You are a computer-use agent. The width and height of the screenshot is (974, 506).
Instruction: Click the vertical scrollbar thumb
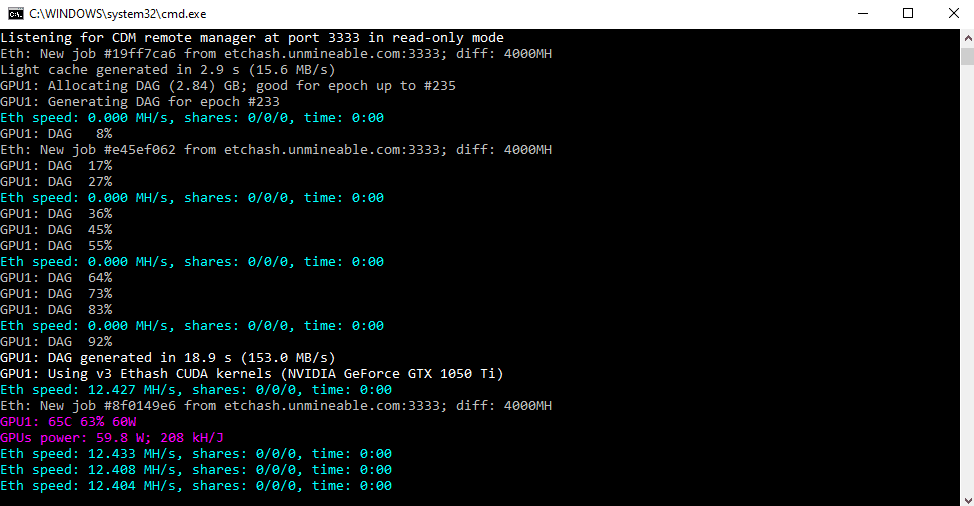965,56
